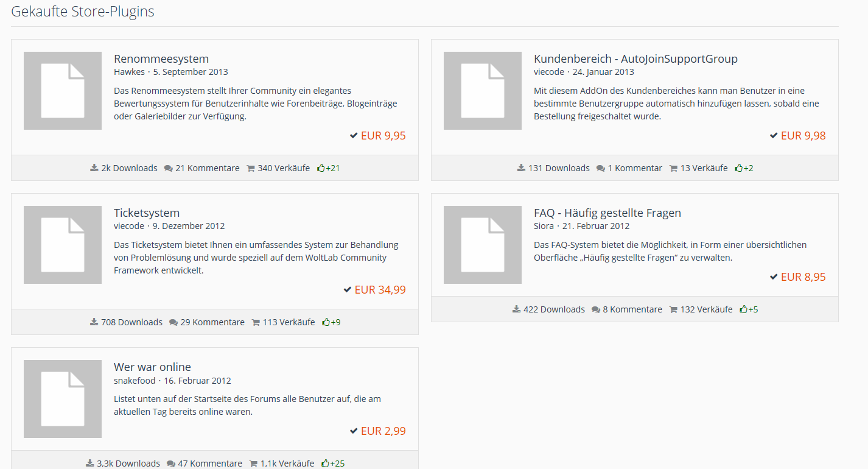The image size is (868, 469).
Task: Open Kundenbereich - AutoJoinSupportGroup plugin
Action: point(635,59)
